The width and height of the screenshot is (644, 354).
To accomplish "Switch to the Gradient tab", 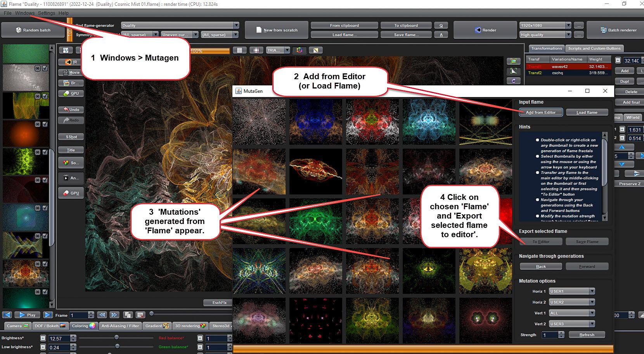I will point(157,326).
